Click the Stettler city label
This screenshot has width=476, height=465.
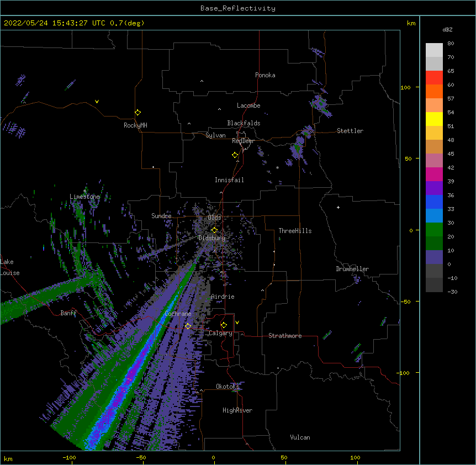tap(350, 131)
